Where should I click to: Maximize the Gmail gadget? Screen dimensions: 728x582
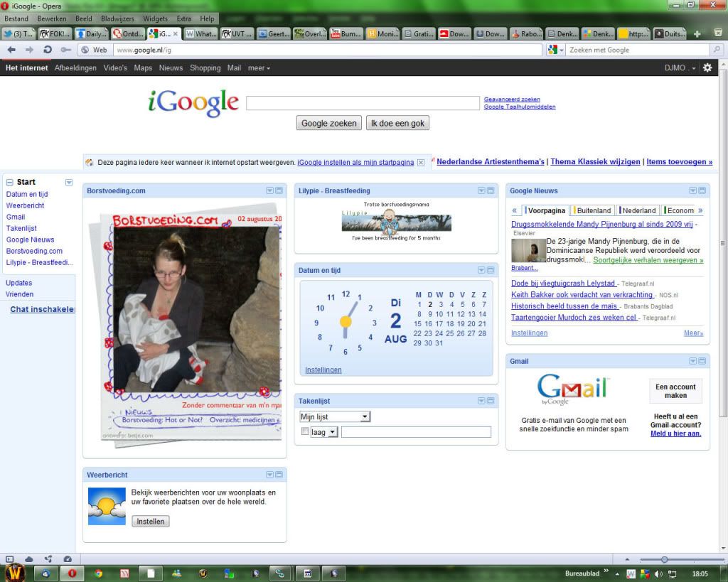702,360
